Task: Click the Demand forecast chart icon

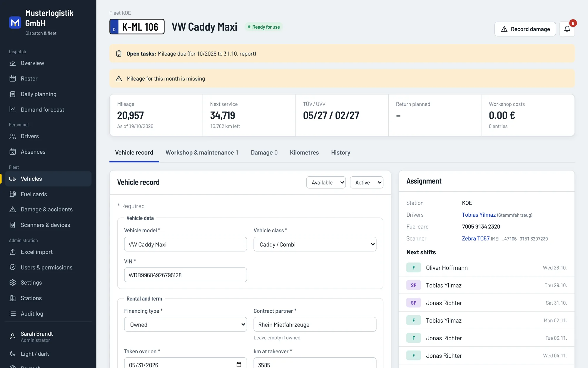Action: (x=13, y=110)
